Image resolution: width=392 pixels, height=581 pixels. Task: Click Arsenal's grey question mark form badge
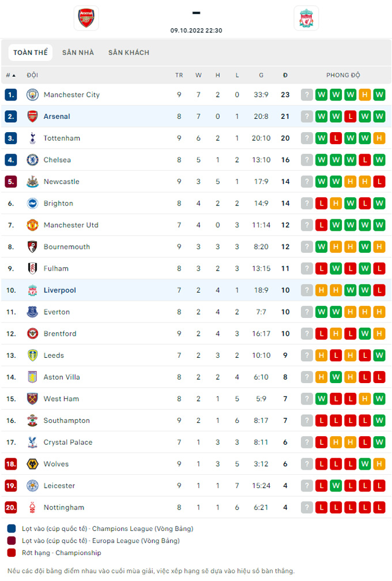click(x=307, y=117)
